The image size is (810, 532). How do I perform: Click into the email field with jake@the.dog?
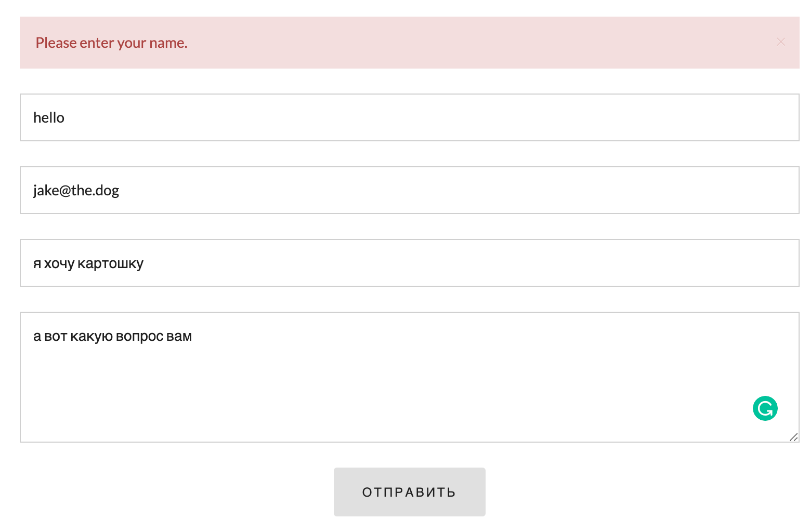point(409,190)
